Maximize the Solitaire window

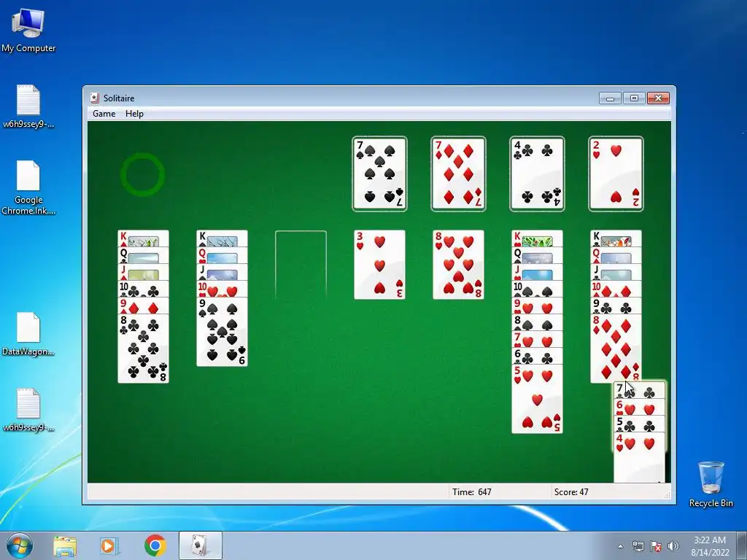634,98
